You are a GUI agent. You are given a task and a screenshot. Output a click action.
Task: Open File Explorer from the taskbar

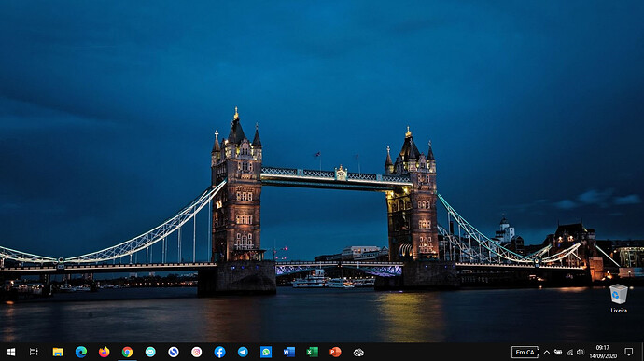(58, 352)
